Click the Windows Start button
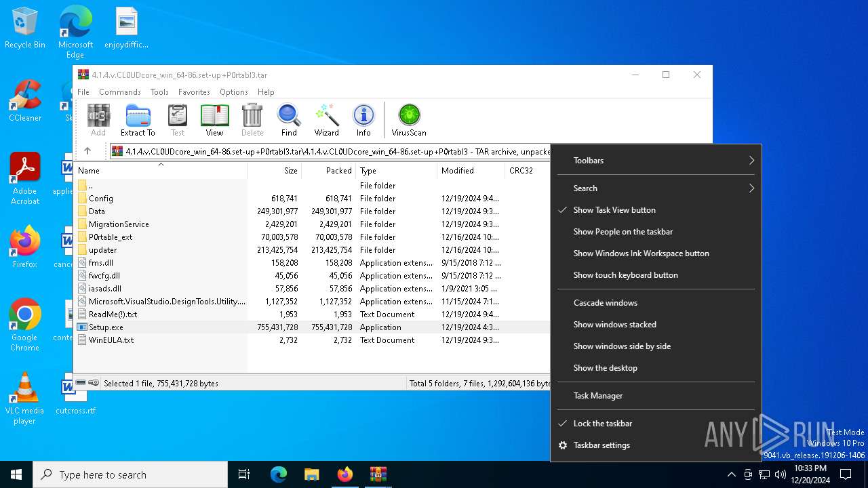868x488 pixels. pos(16,474)
